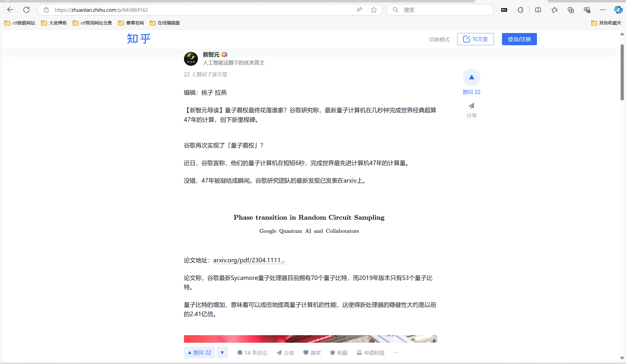Open 其他收藏夹 bookmark folder
Image resolution: width=626 pixels, height=364 pixels.
point(606,23)
